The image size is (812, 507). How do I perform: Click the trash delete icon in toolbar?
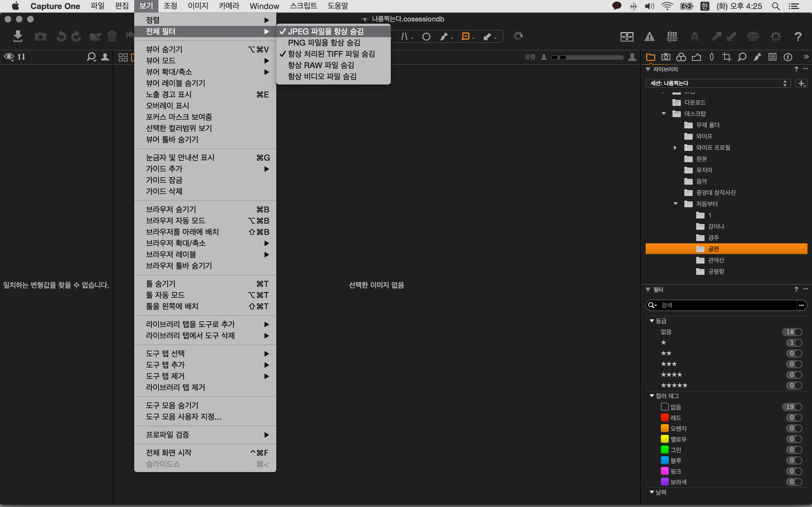pos(112,36)
